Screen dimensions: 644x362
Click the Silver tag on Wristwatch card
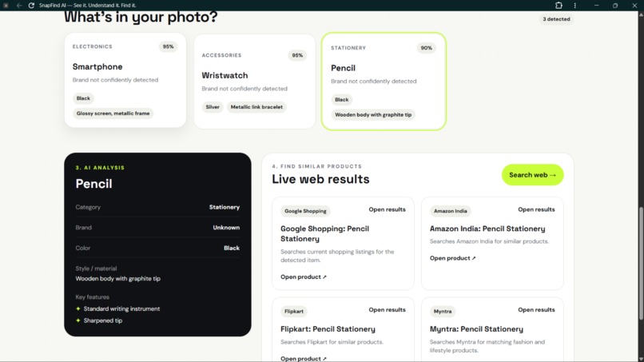coord(213,107)
